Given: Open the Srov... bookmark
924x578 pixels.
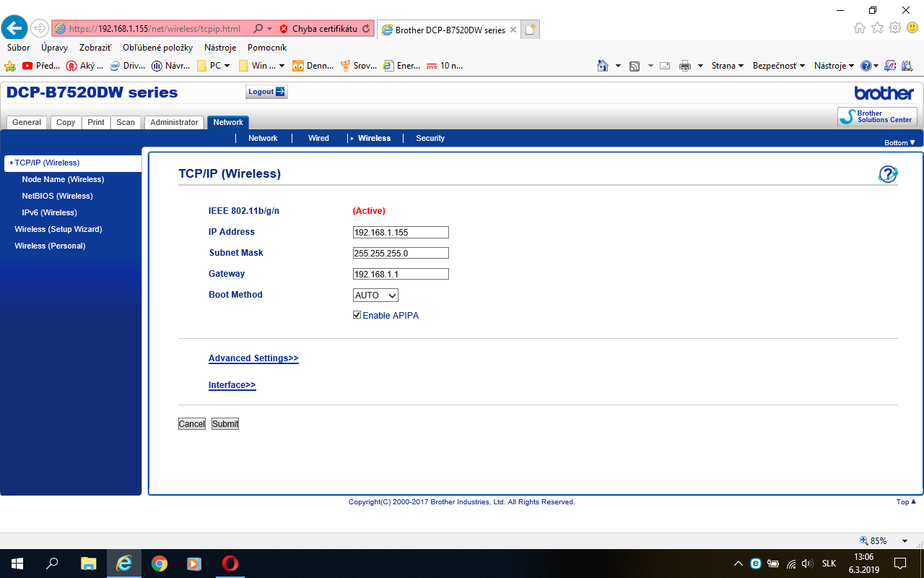Looking at the screenshot, I should [x=359, y=66].
